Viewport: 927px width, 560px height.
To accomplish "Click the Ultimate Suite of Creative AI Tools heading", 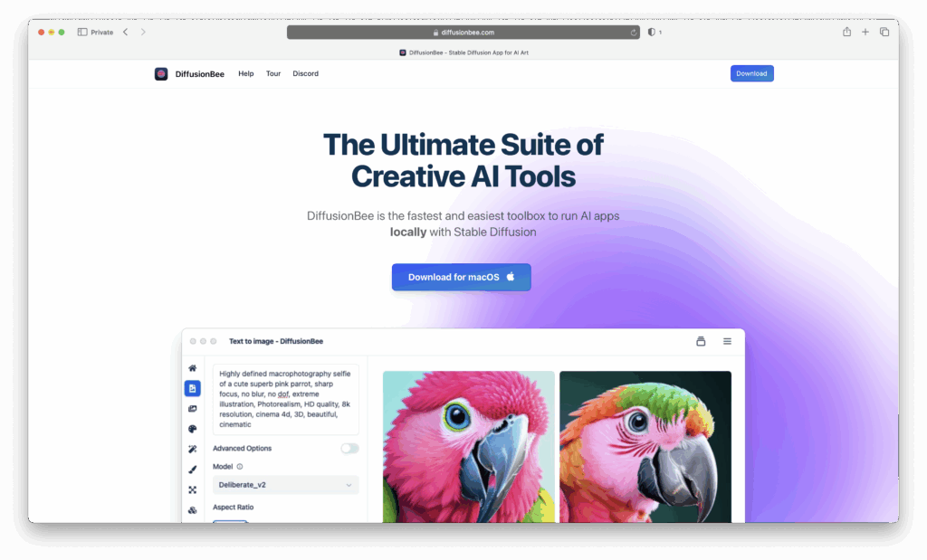I will (463, 161).
